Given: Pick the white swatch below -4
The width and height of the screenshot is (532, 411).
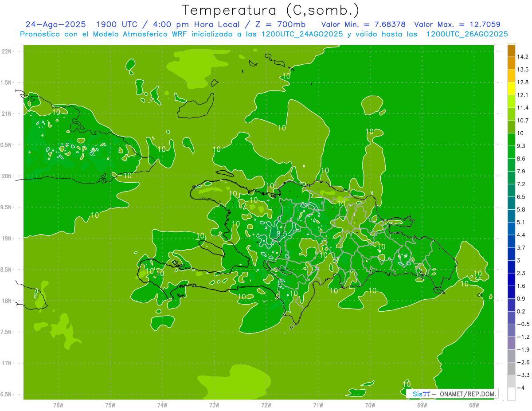Looking at the screenshot, I should [511, 394].
